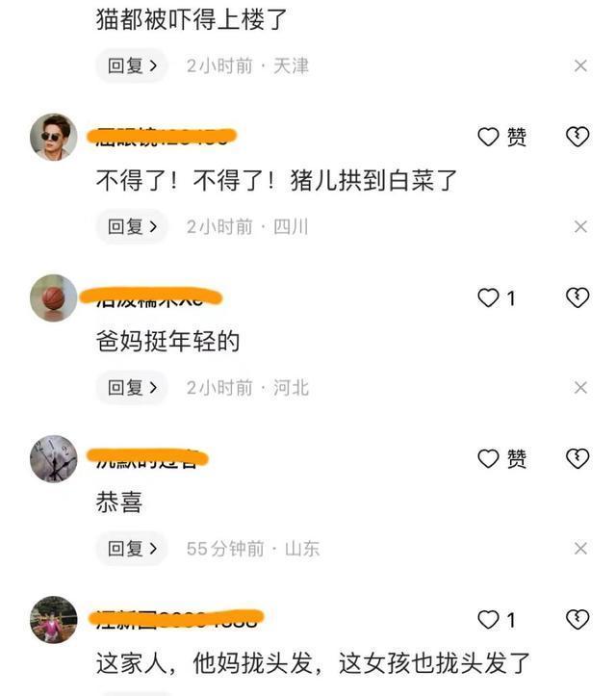
Task: Open reply for 爸妈挺年轻的
Action: [x=132, y=388]
